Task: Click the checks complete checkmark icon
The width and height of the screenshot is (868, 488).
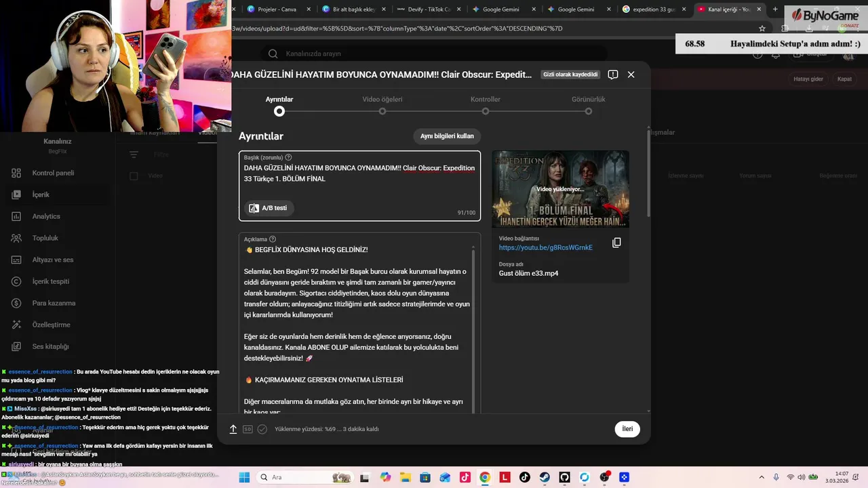Action: (x=262, y=429)
